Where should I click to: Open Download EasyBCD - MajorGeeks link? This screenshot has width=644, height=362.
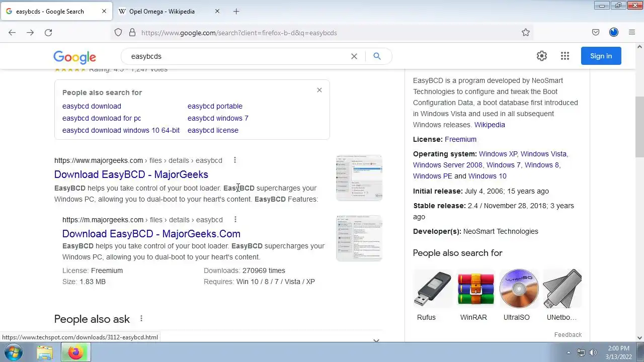131,174
